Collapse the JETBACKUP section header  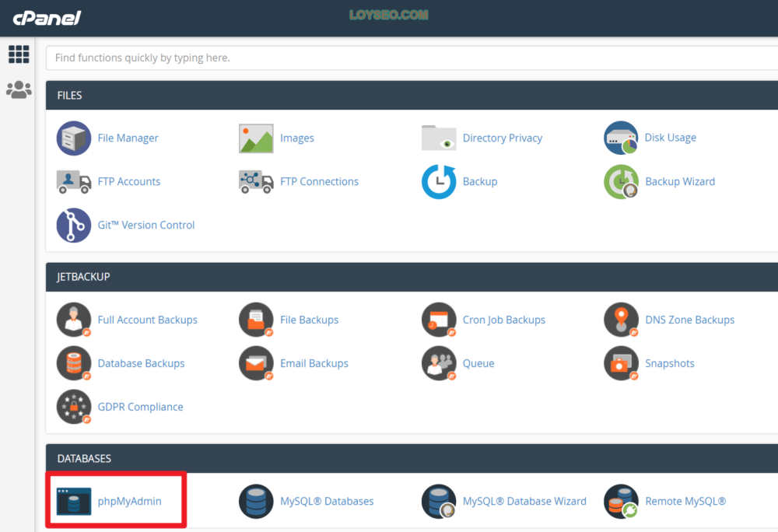[x=412, y=277]
